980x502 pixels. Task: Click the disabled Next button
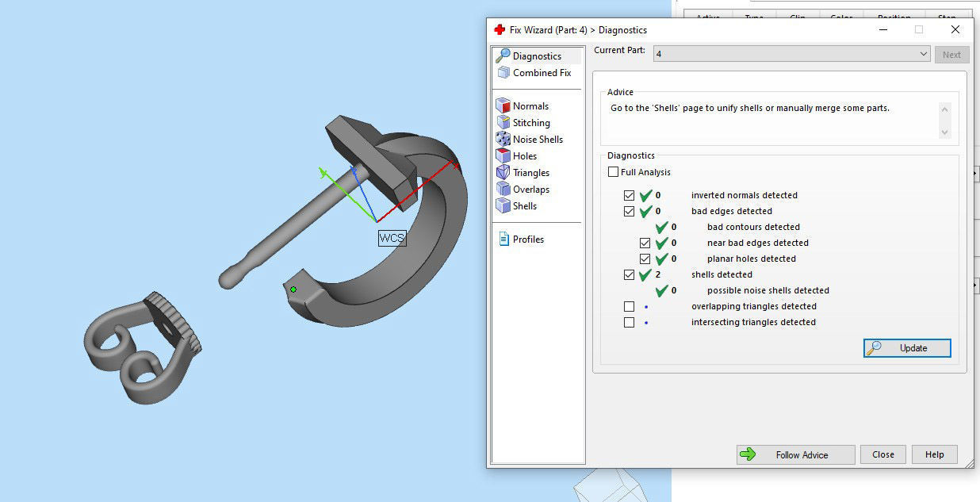(952, 55)
